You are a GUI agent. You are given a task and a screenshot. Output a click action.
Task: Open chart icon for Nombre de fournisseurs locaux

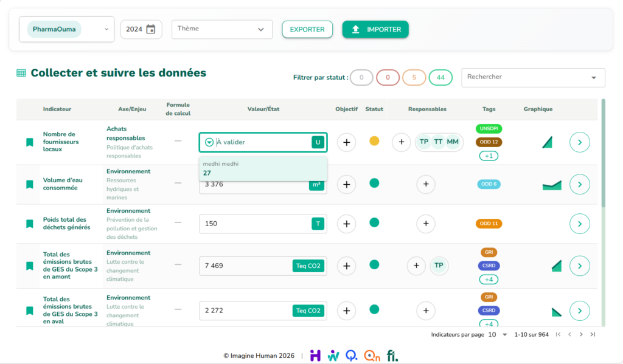pos(547,142)
